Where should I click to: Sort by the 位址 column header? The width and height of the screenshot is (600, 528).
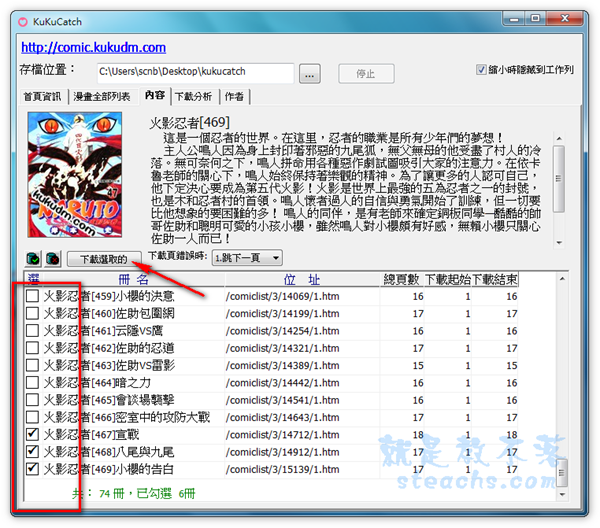[x=302, y=279]
